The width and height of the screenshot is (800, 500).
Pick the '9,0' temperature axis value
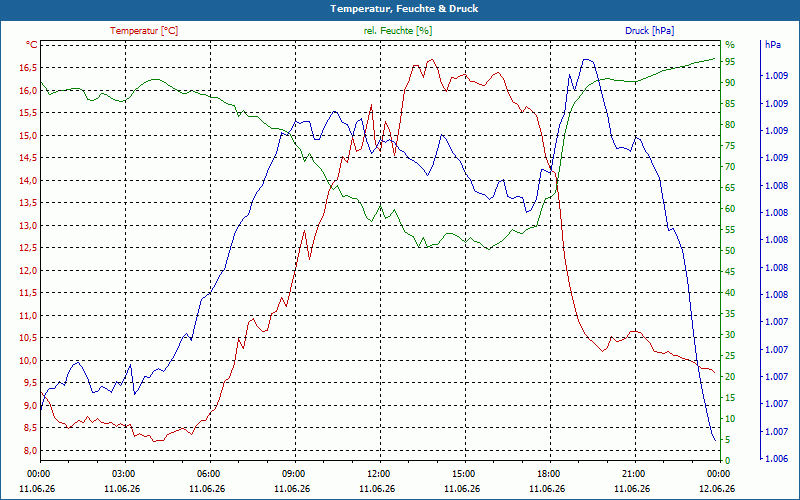click(30, 405)
